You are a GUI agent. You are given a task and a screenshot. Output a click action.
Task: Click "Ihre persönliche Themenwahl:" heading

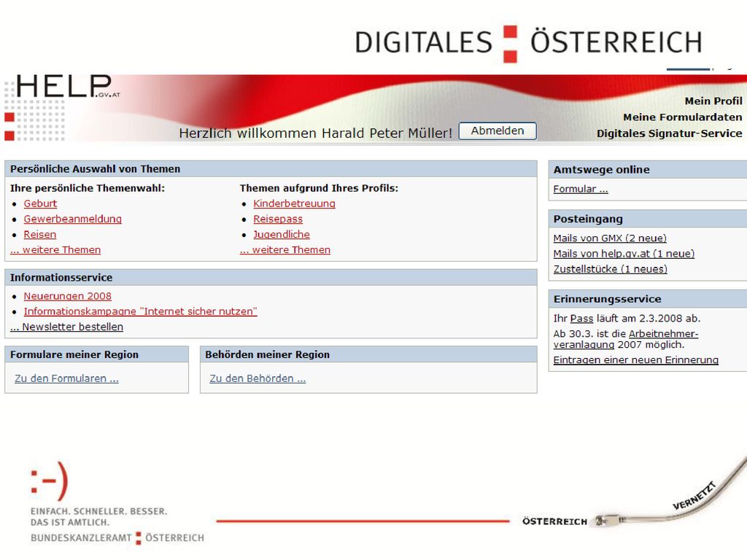[x=88, y=188]
